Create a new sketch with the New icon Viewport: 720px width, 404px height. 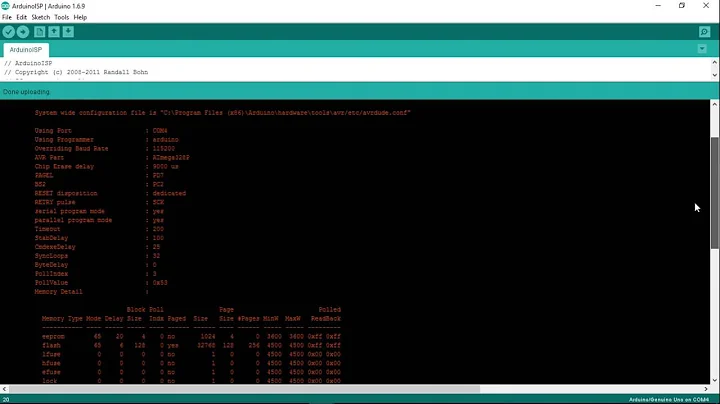pos(39,32)
